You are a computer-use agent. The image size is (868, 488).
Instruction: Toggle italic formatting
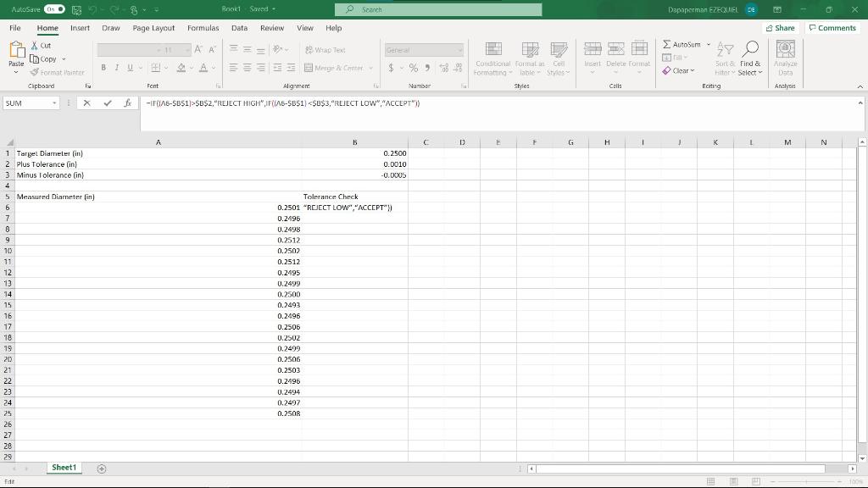pyautogui.click(x=116, y=67)
